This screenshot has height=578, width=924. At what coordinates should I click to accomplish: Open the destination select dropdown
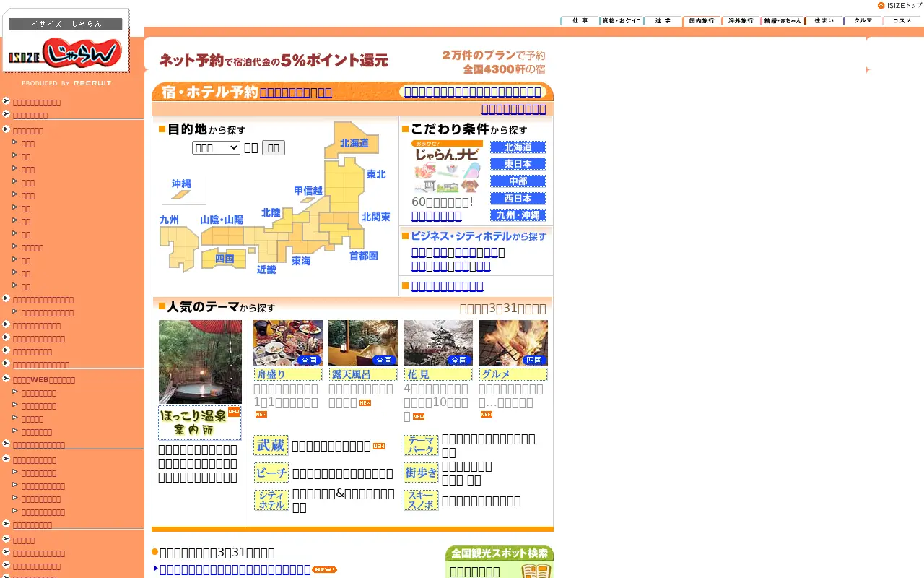coord(216,147)
